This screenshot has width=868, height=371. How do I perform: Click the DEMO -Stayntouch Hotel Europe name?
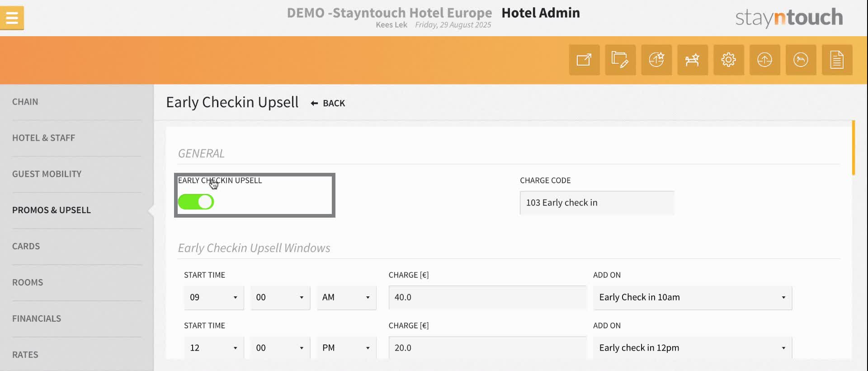(389, 13)
